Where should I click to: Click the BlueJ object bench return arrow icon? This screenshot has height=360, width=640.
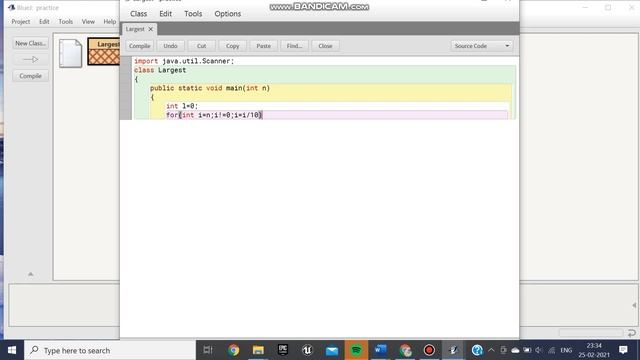(632, 333)
